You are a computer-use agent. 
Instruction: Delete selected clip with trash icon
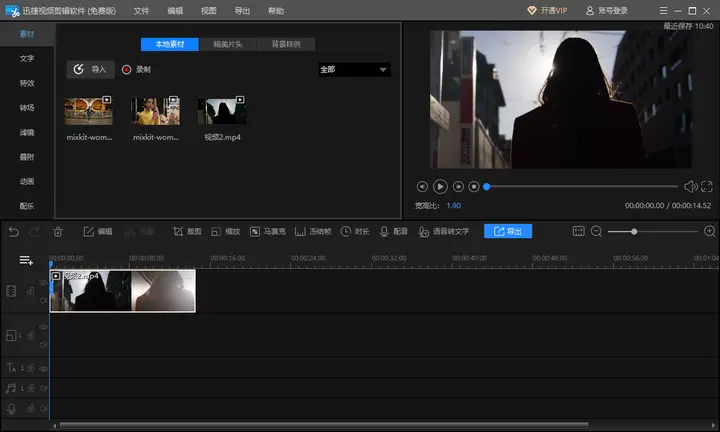[58, 232]
